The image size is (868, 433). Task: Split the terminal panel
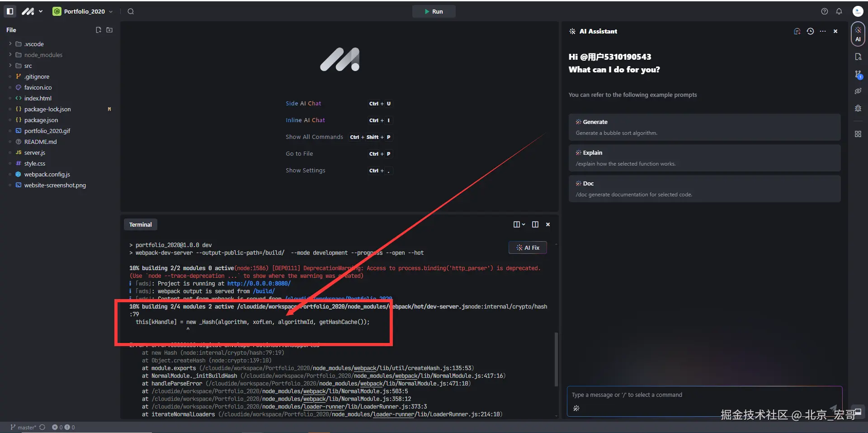coord(535,224)
